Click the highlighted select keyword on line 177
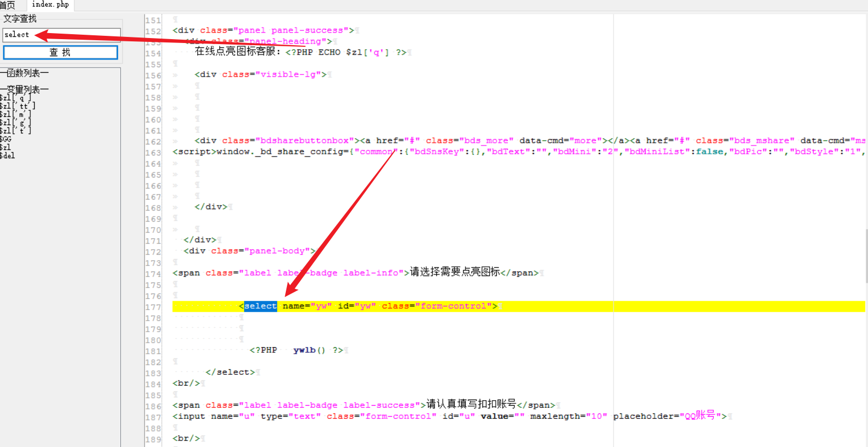This screenshot has height=447, width=868. click(261, 306)
